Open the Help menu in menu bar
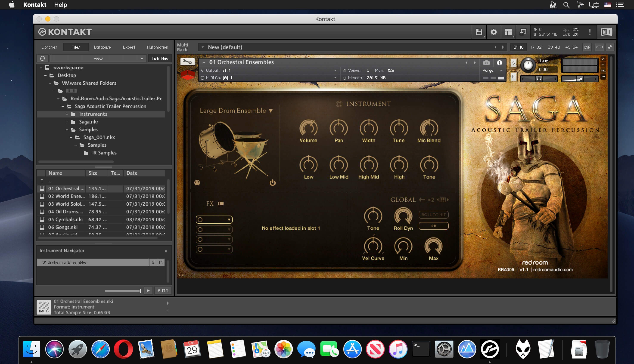This screenshot has width=634, height=364. [61, 5]
